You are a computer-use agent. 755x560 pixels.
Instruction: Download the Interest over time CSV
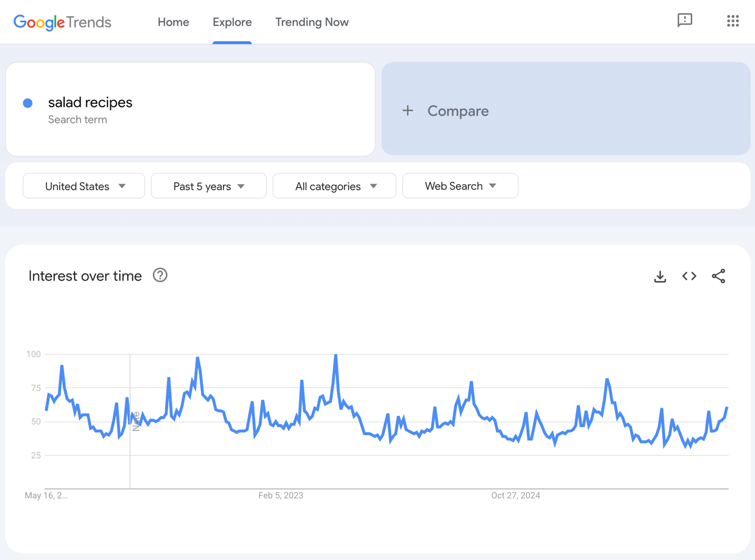tap(660, 276)
